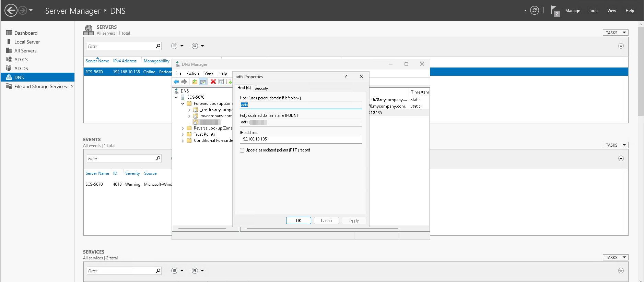The image size is (644, 282).
Task: Open the notifications flag showing 2
Action: coord(554,11)
